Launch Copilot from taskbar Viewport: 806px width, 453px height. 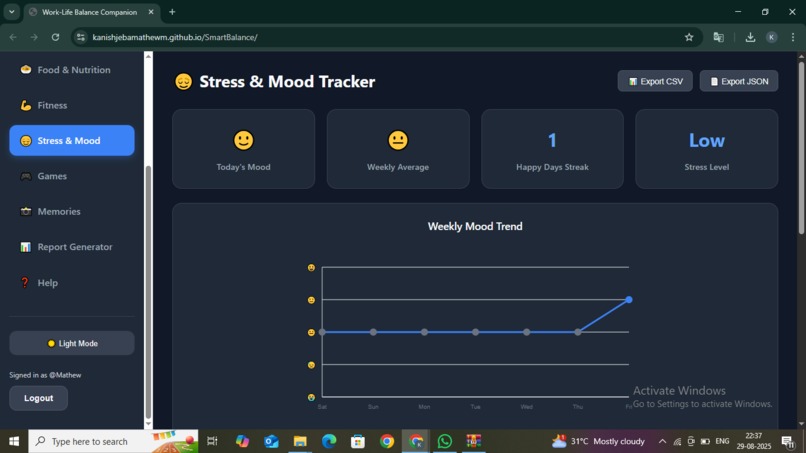tap(242, 441)
